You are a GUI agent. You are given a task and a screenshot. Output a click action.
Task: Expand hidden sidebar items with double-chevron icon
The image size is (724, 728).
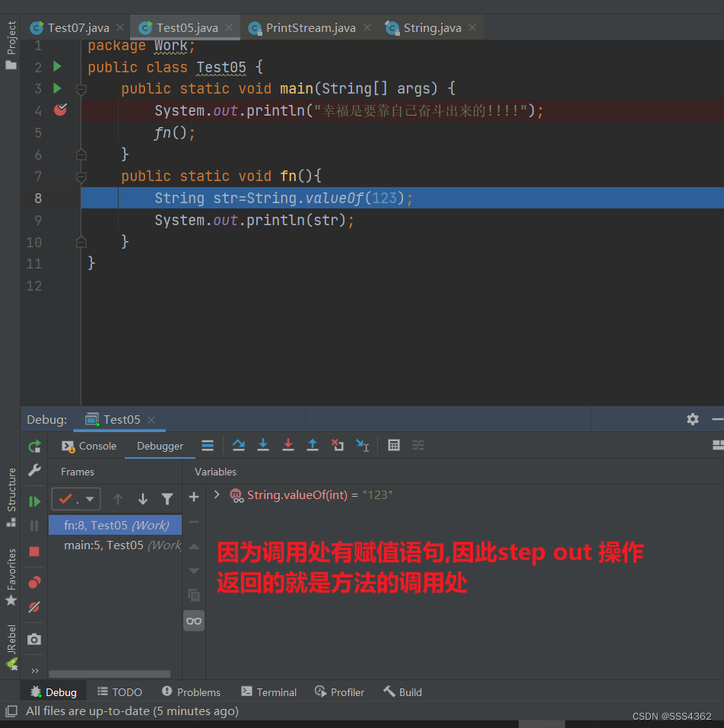point(34,670)
